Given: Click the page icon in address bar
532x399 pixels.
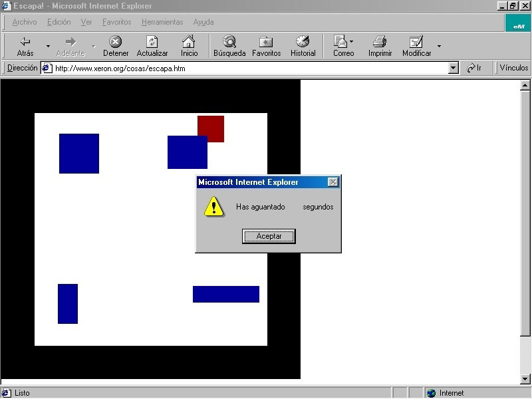Looking at the screenshot, I should coord(47,68).
